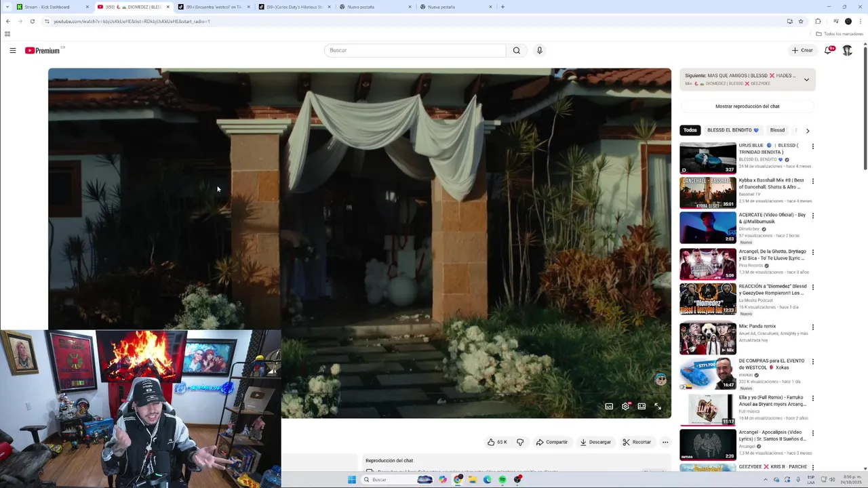Switch to Carlos Duty's Hilarious tab
The width and height of the screenshot is (868, 488).
[294, 7]
